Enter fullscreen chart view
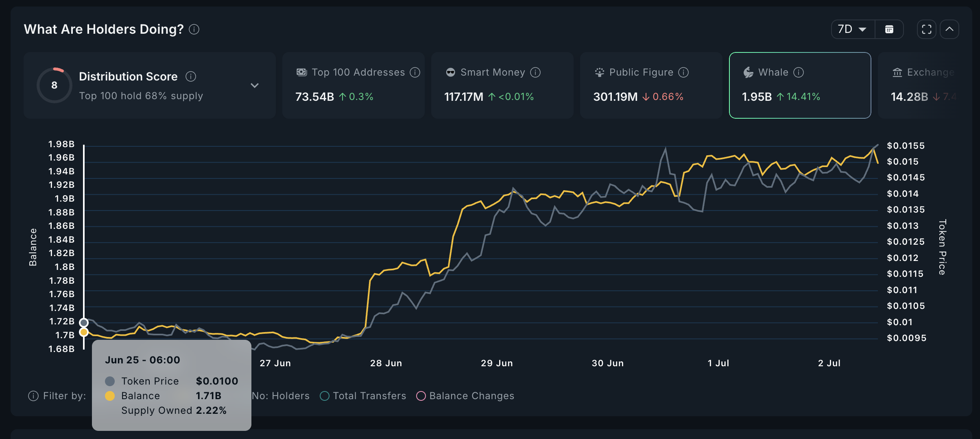The width and height of the screenshot is (980, 439). (x=927, y=29)
